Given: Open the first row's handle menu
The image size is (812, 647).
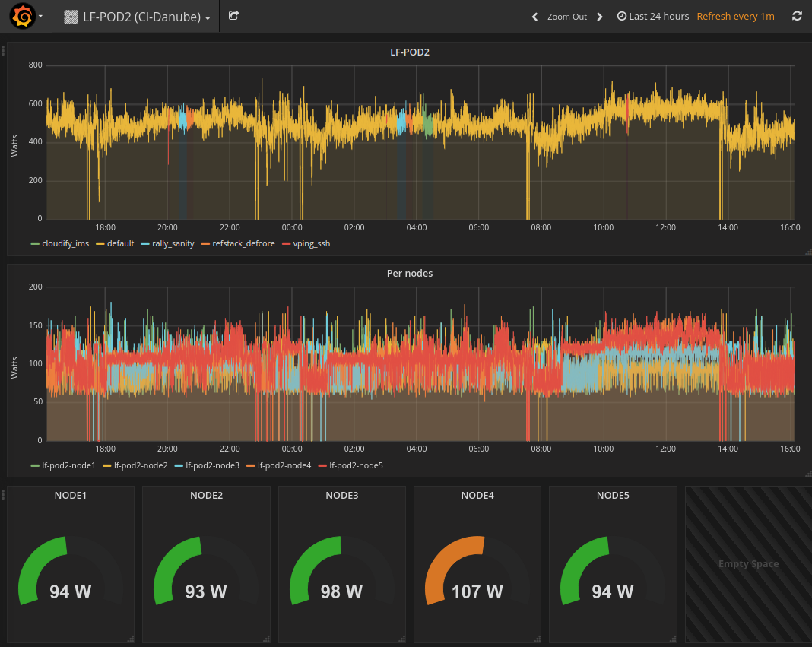Looking at the screenshot, I should tap(3, 51).
